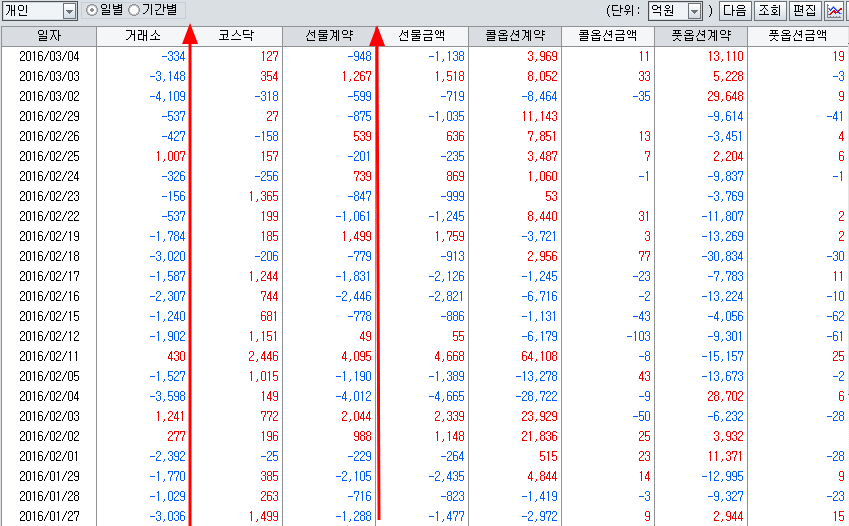Select the 기간별 radio button
The width and height of the screenshot is (849, 526).
[x=134, y=10]
